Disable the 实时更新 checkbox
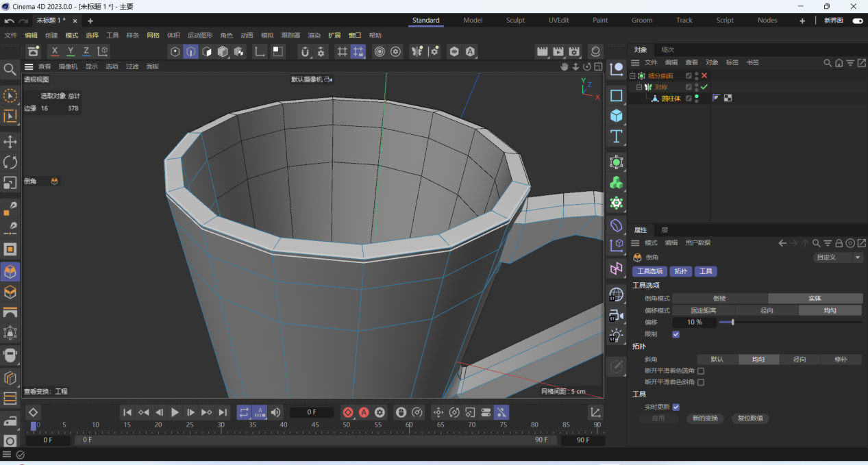Image resolution: width=868 pixels, height=465 pixels. [x=676, y=407]
